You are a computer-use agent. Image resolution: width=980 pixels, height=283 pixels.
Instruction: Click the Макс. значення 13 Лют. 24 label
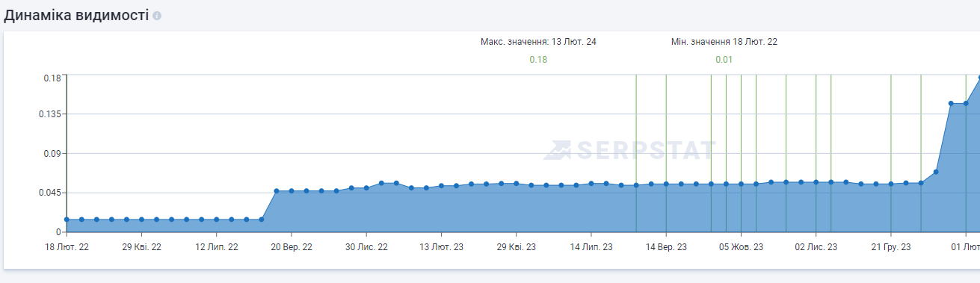[x=538, y=42]
